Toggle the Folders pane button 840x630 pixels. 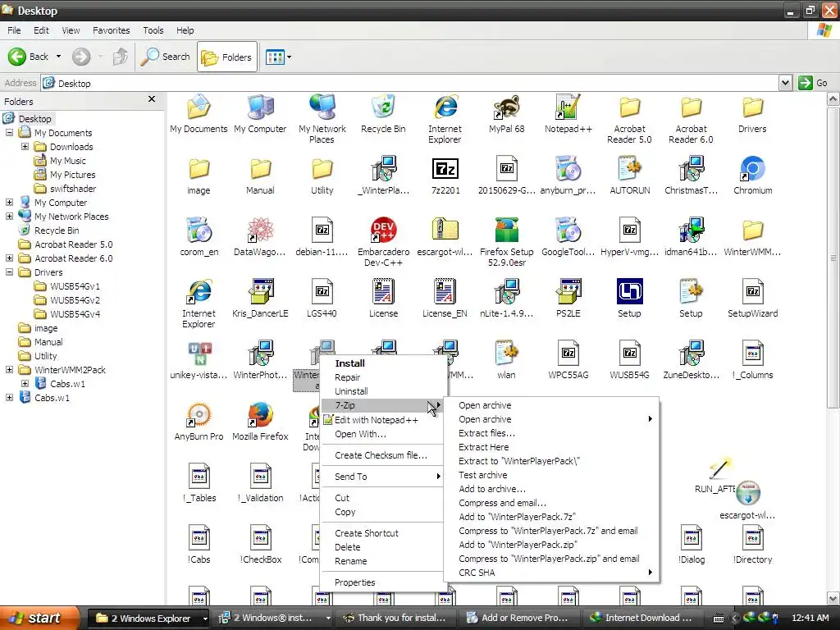point(227,57)
